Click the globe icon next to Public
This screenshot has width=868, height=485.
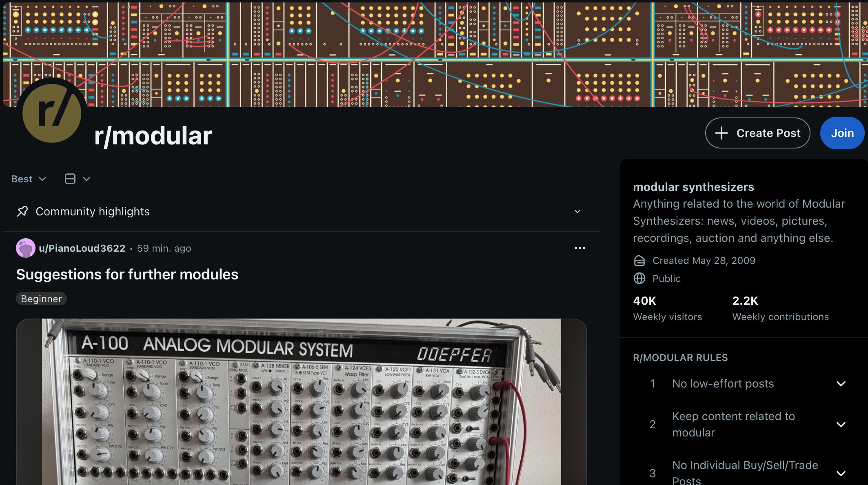coord(640,278)
